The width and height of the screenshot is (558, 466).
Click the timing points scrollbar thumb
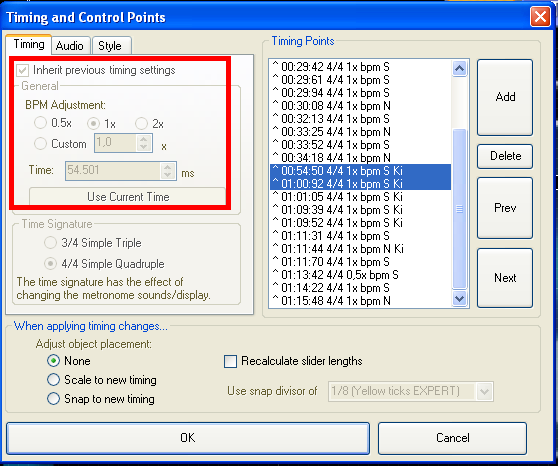pos(459,209)
